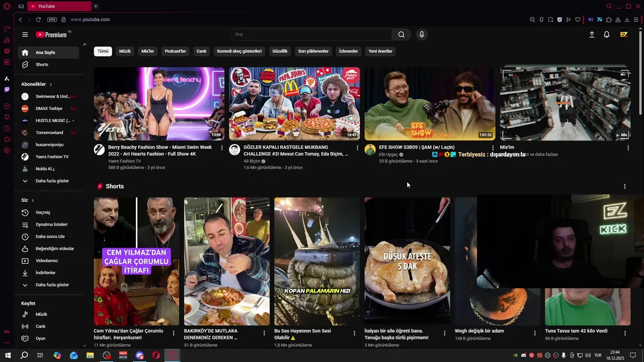Screen dimensions: 644x362
Task: Open the DMAX Türkiye subscription
Action: (x=48, y=108)
